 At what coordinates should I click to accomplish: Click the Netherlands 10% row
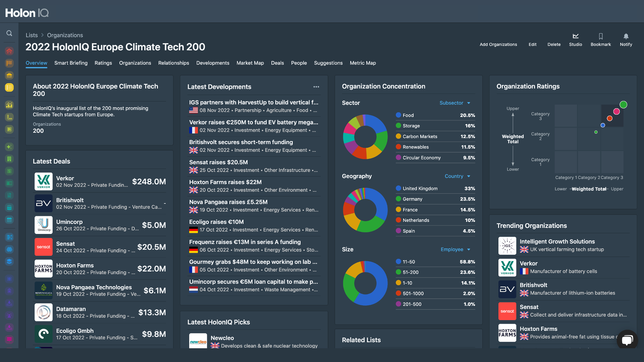(x=435, y=220)
